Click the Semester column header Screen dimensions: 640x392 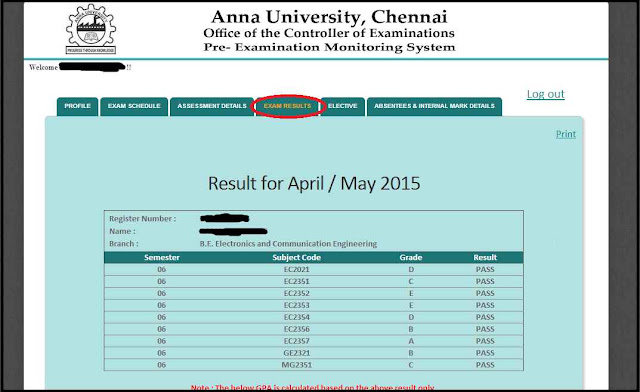[x=162, y=257]
